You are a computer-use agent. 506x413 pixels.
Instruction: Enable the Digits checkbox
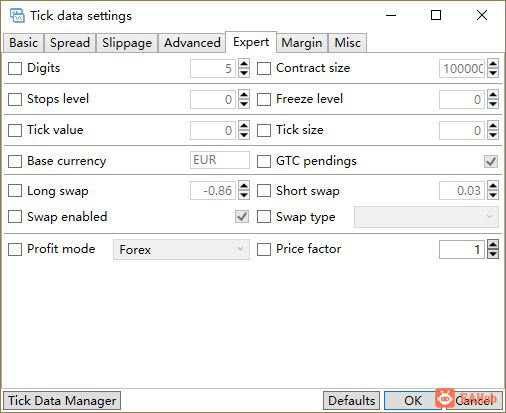click(15, 68)
